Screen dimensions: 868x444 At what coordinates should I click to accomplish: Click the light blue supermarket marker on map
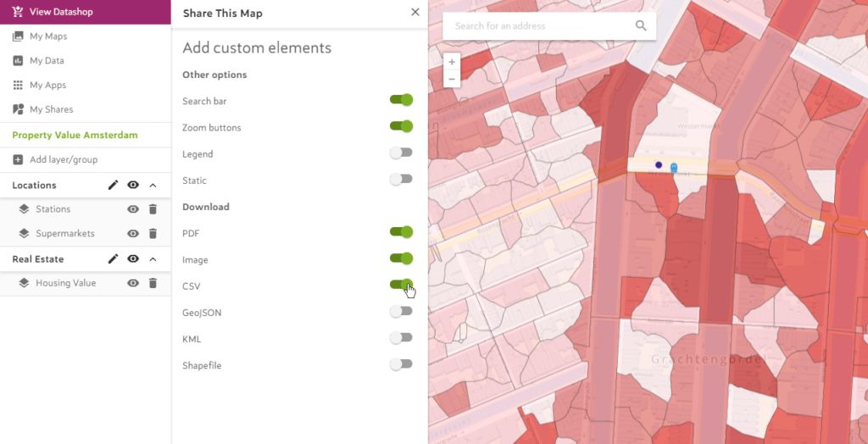point(674,167)
